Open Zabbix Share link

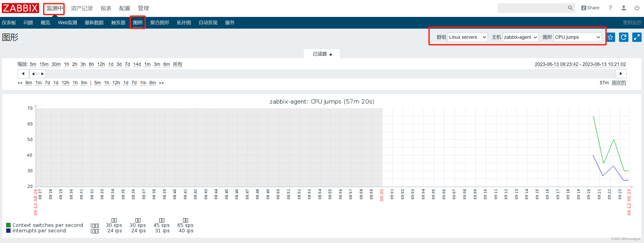[590, 8]
